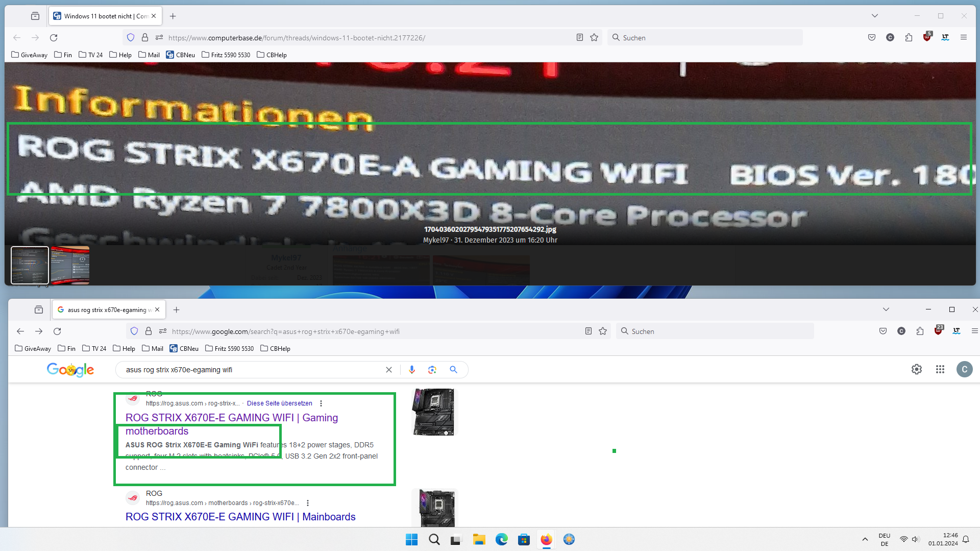
Task: Open new tab in Google window
Action: 177,309
